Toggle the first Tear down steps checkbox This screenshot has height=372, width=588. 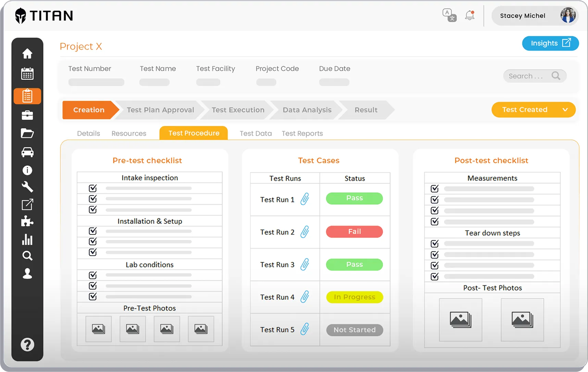pos(434,243)
